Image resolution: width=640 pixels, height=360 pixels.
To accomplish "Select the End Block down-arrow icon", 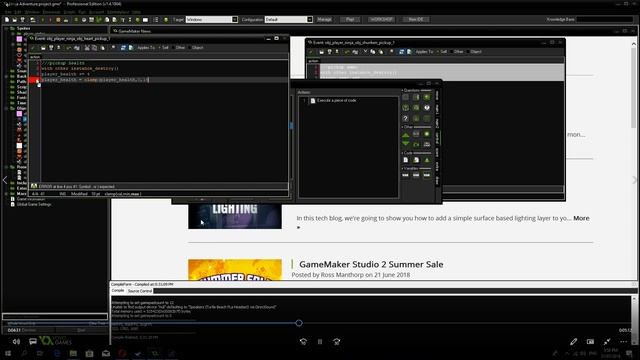I will pyautogui.click(x=405, y=144).
